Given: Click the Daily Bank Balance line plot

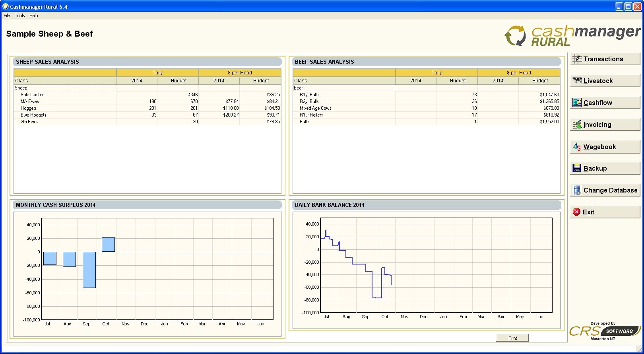Looking at the screenshot, I should pos(356,264).
